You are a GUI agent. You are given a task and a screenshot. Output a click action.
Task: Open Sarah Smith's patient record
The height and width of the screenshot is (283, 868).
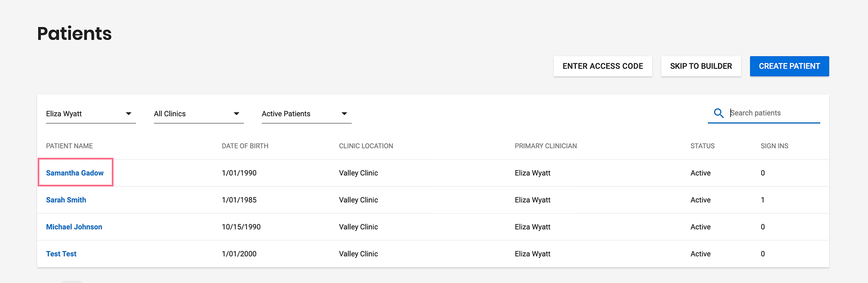point(66,200)
